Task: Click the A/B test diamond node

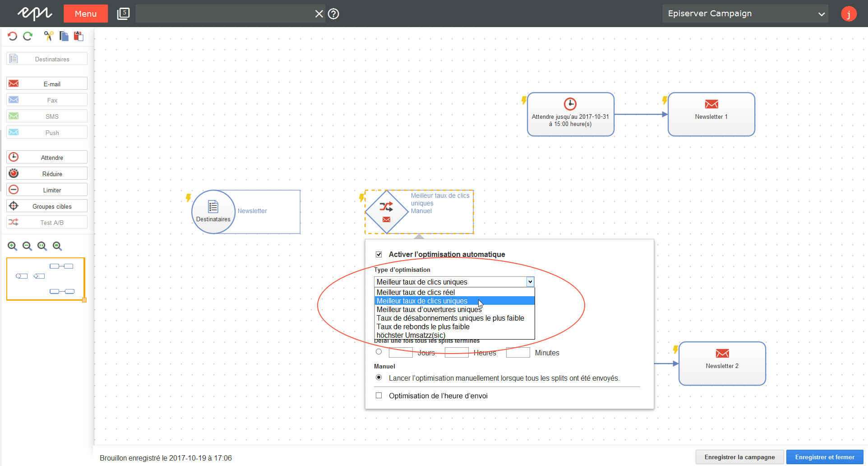Action: [387, 212]
